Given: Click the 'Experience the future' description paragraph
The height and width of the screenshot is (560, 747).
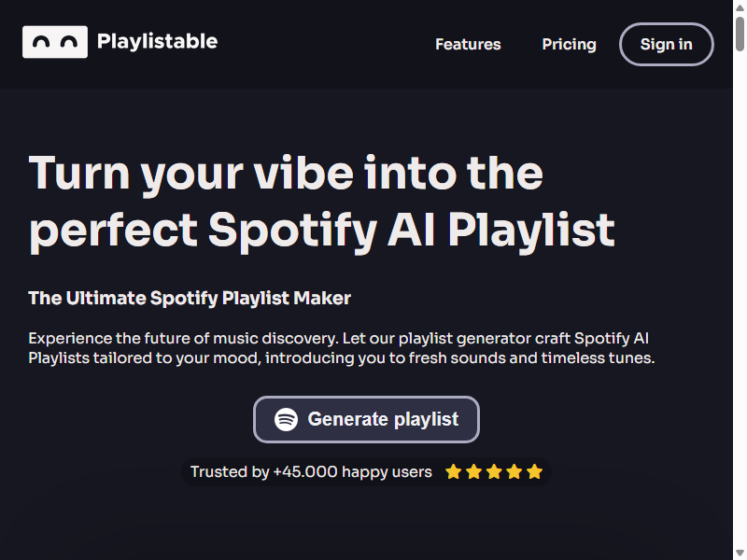Looking at the screenshot, I should [x=342, y=348].
